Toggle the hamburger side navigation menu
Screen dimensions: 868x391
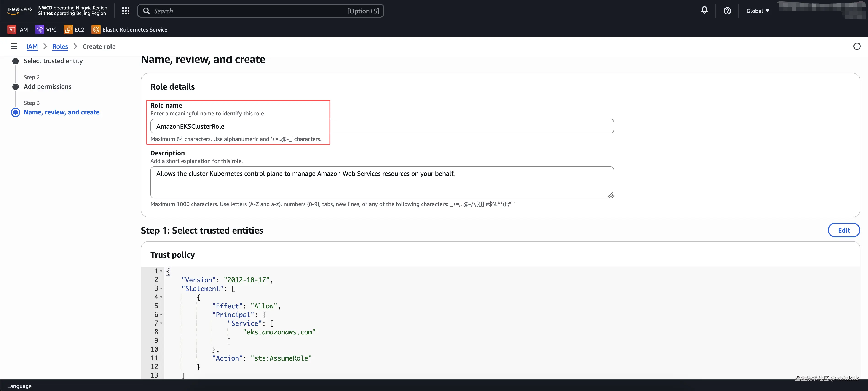point(14,46)
